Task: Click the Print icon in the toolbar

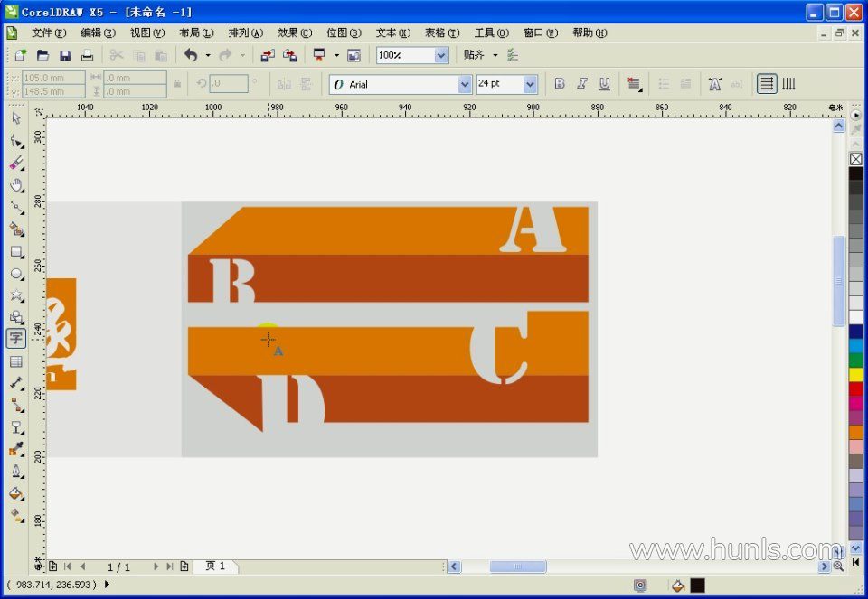Action: click(87, 55)
